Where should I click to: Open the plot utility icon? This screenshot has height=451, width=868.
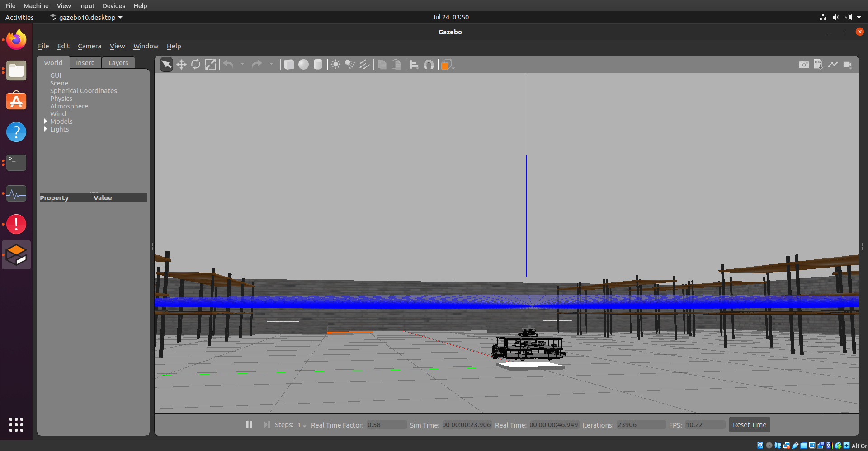pyautogui.click(x=833, y=65)
